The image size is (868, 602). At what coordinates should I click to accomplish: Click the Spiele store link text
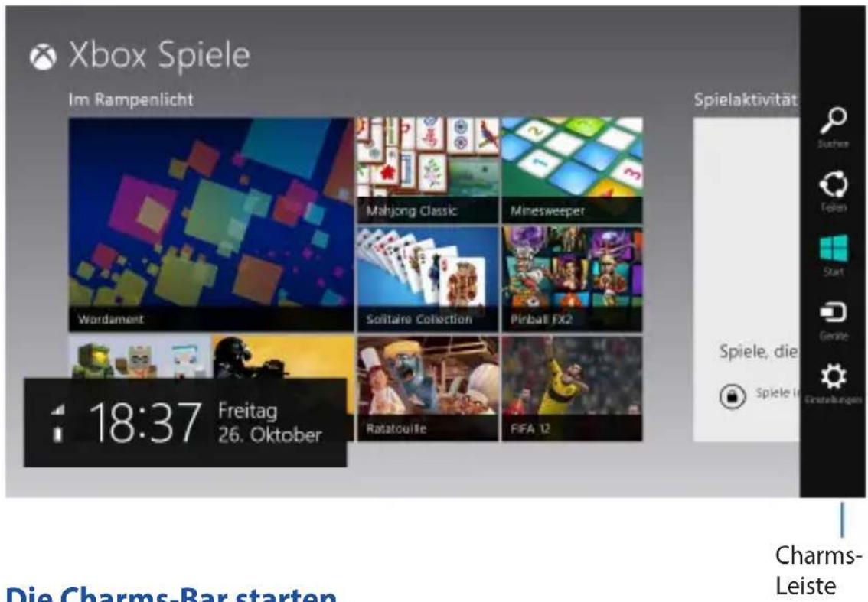click(778, 393)
